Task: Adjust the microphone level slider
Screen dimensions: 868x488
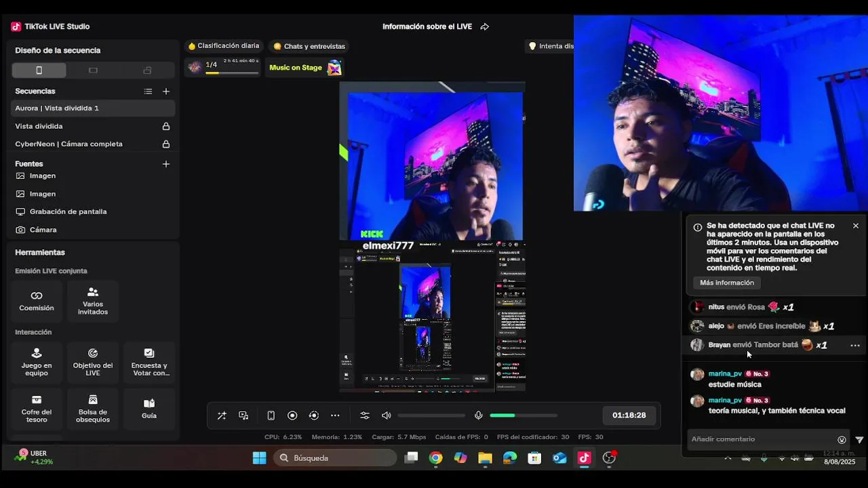Action: pos(523,415)
